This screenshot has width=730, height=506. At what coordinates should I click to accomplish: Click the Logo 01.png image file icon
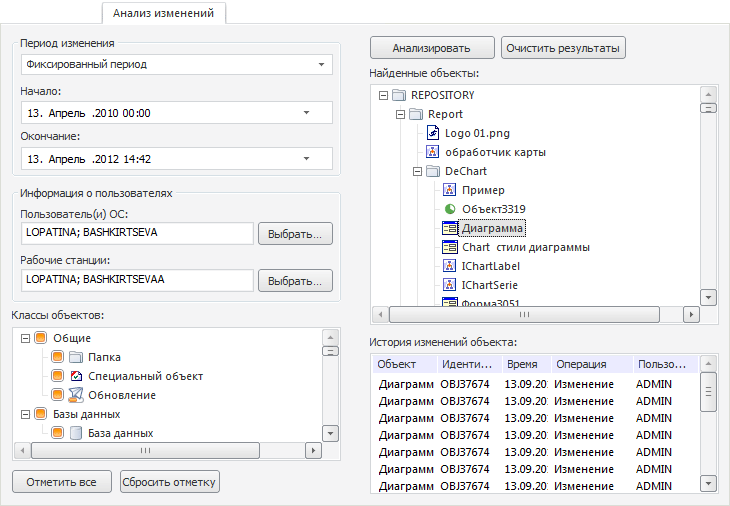432,133
